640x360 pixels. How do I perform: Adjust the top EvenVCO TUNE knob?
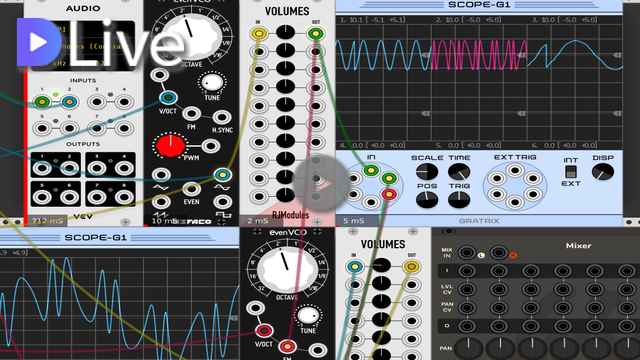pos(212,82)
